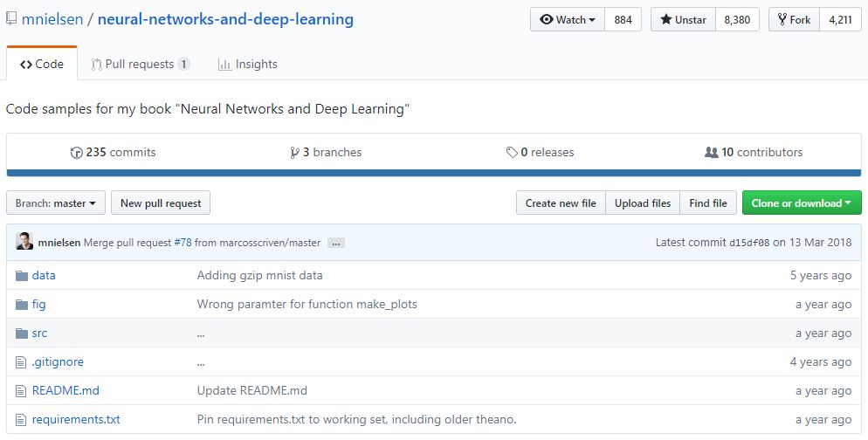Open the src folder
This screenshot has height=440, width=868.
point(39,333)
